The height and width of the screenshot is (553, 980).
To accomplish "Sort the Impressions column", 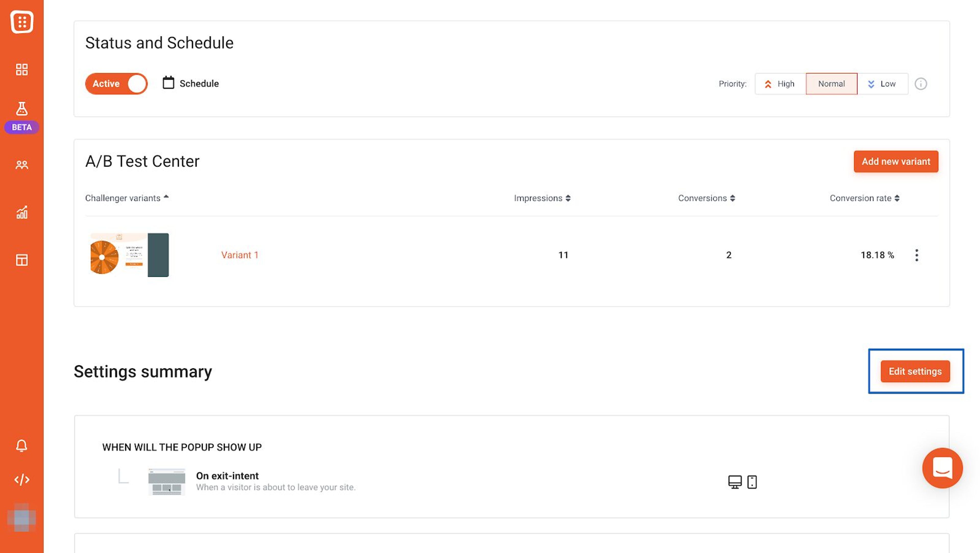I will pos(568,198).
